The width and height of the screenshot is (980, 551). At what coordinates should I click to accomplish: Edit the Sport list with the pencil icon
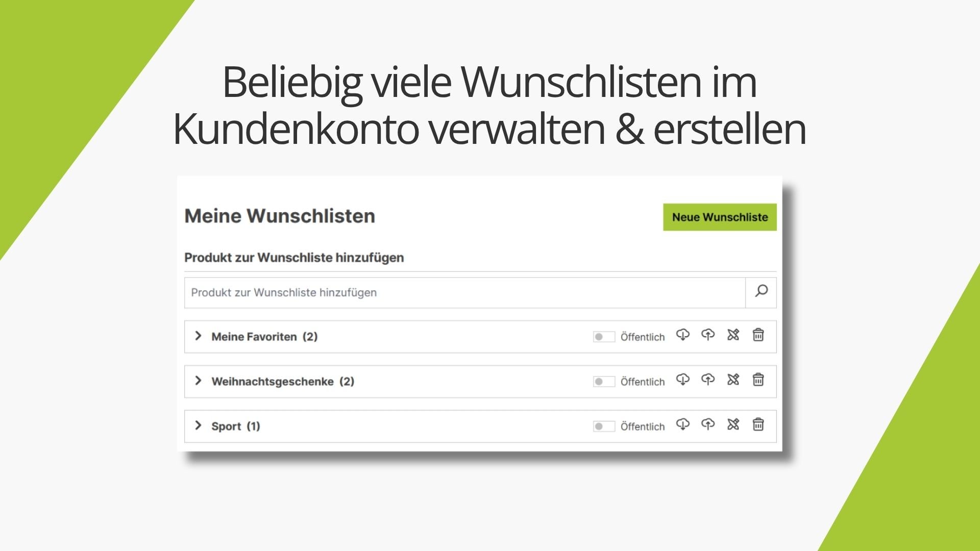pos(733,424)
